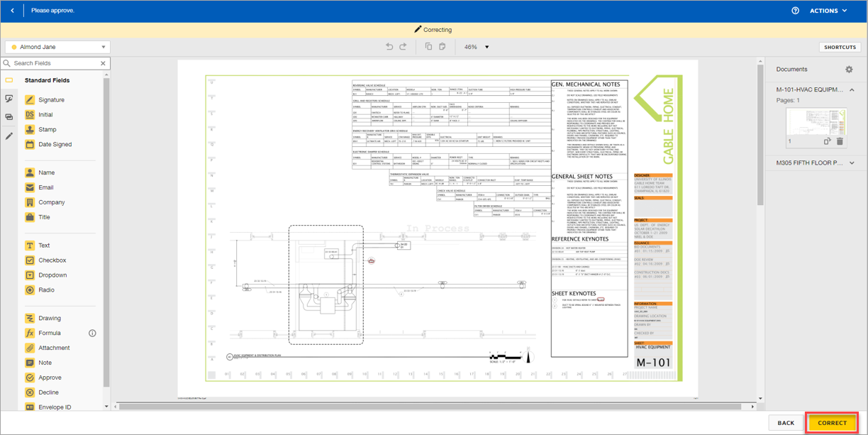Click the field list scroll down arrow
Image resolution: width=868 pixels, height=435 pixels.
coord(106,407)
